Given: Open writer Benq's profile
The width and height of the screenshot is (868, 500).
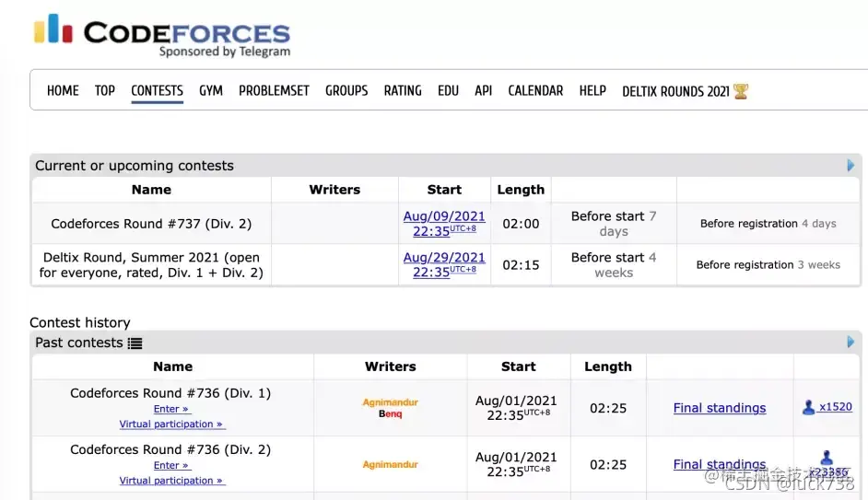Looking at the screenshot, I should click(x=391, y=413).
